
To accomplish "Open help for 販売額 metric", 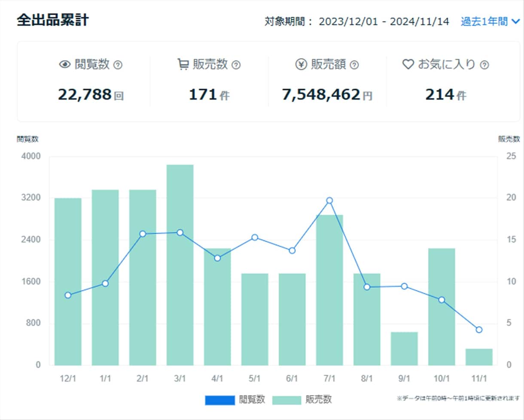I will pyautogui.click(x=354, y=65).
